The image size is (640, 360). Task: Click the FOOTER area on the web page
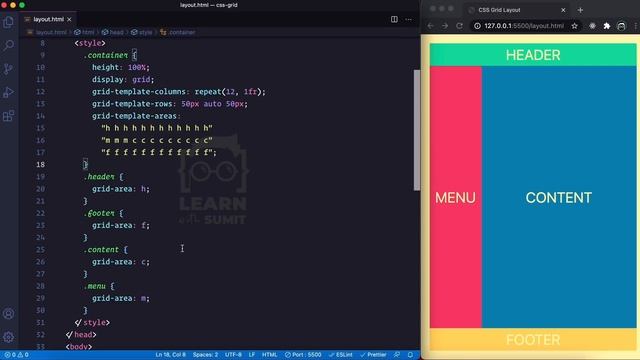pyautogui.click(x=533, y=339)
